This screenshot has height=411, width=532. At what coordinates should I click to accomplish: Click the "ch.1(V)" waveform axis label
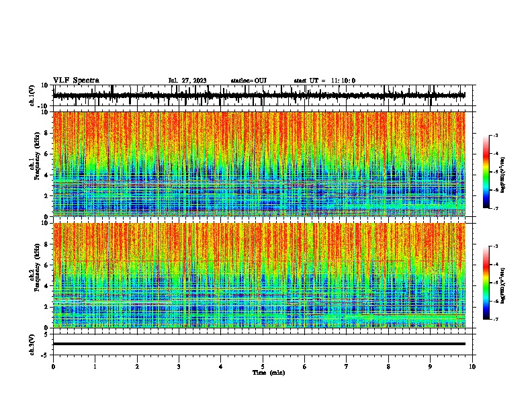(x=32, y=95)
